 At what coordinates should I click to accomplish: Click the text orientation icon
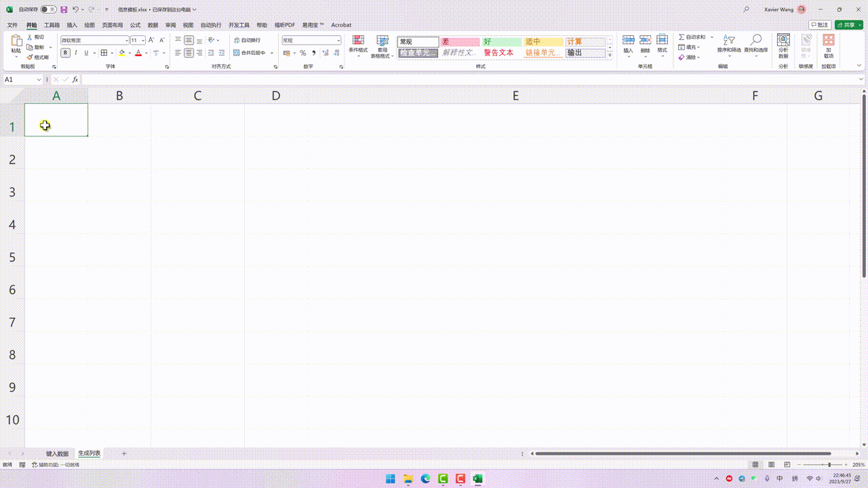click(212, 41)
